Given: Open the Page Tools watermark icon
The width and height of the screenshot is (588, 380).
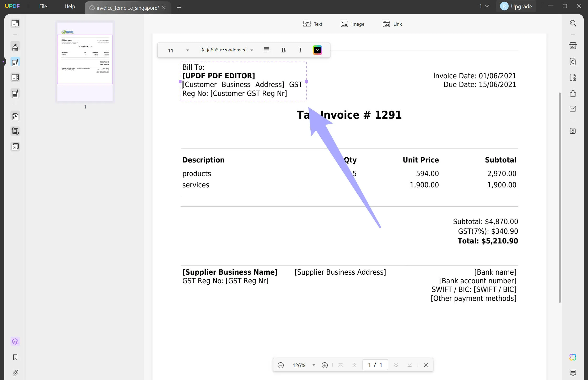Looking at the screenshot, I should point(15,147).
